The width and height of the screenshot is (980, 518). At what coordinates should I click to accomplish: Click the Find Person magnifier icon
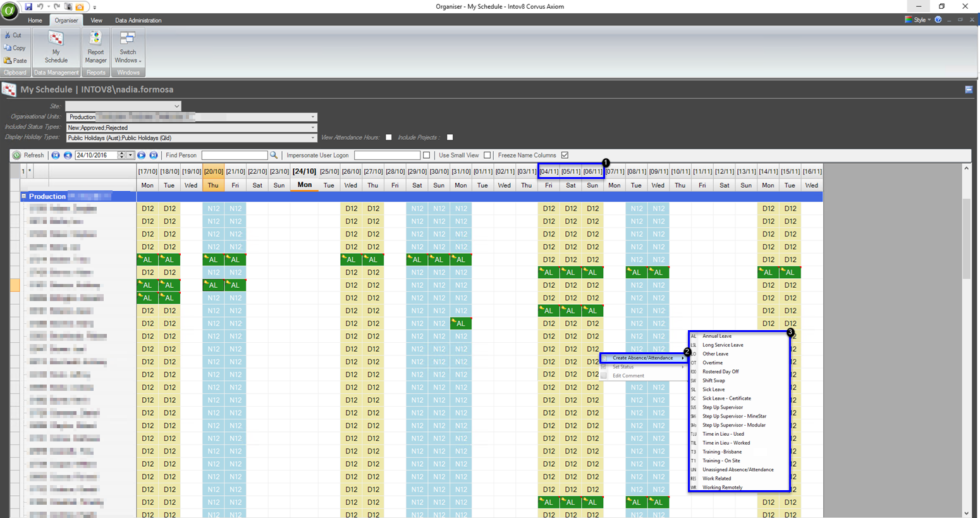point(274,155)
